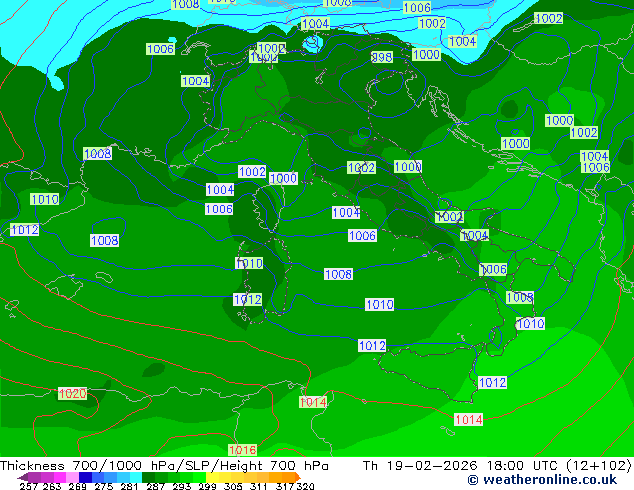634x490 pixels.
Task: Click the red 1016 isobar label
Action: click(x=243, y=450)
